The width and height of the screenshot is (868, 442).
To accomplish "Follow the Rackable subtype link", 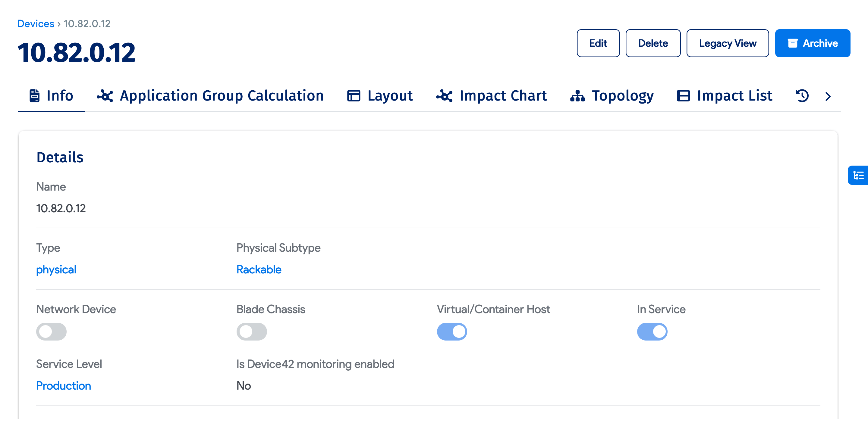I will [x=259, y=269].
